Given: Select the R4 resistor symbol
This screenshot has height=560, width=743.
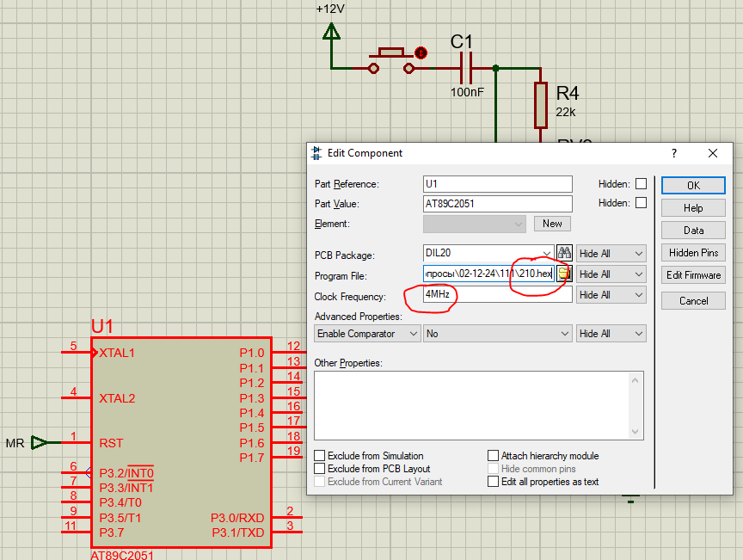Looking at the screenshot, I should [x=541, y=105].
